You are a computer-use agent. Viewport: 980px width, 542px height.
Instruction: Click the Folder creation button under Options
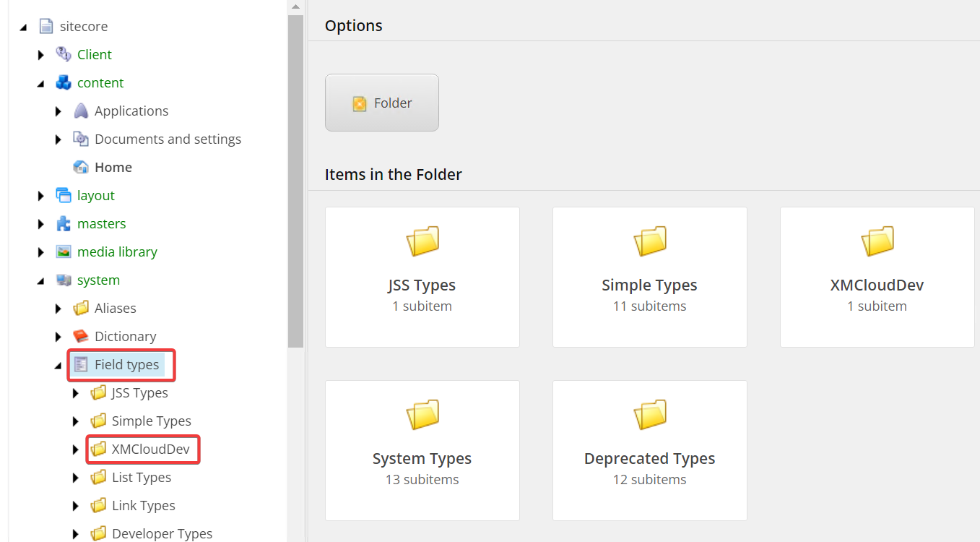click(x=381, y=102)
